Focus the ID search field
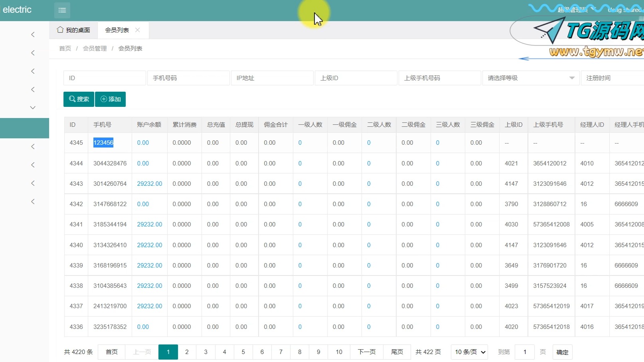The width and height of the screenshot is (644, 362). click(105, 78)
